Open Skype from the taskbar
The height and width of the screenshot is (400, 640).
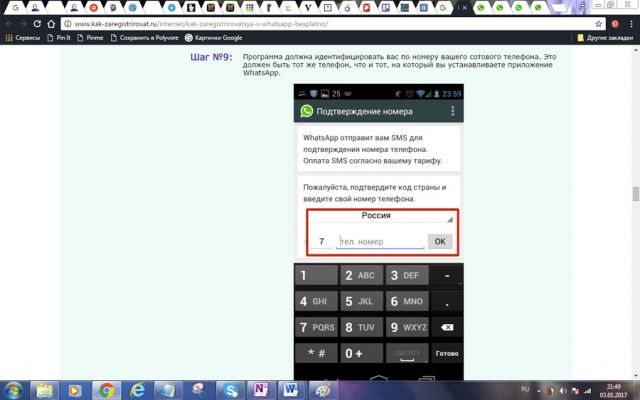click(230, 391)
